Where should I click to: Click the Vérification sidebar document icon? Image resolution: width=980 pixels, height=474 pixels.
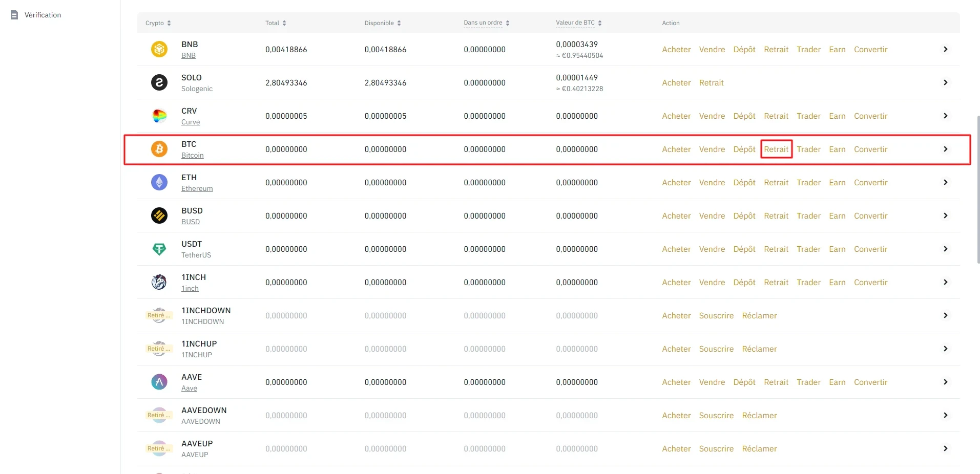14,15
